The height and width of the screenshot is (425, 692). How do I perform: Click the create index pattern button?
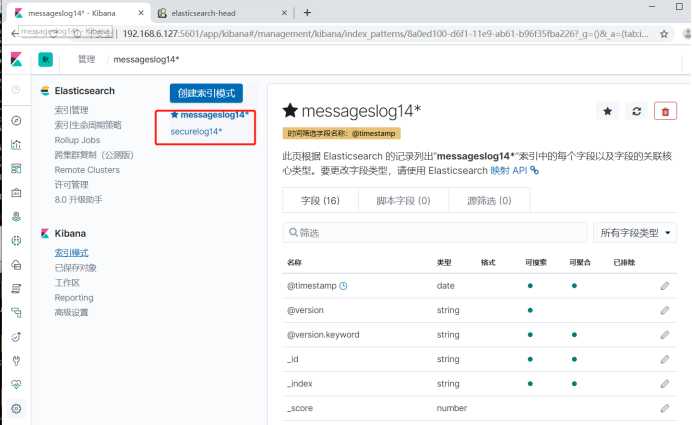(206, 93)
